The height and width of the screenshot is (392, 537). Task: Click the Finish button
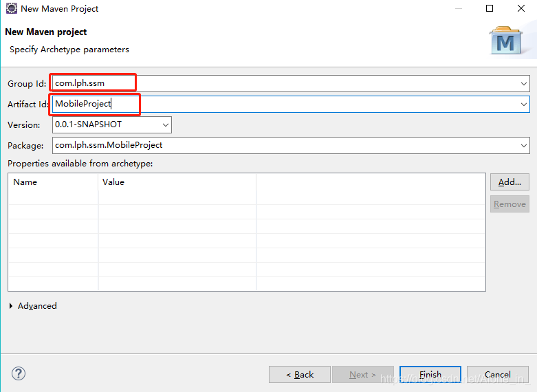(430, 374)
